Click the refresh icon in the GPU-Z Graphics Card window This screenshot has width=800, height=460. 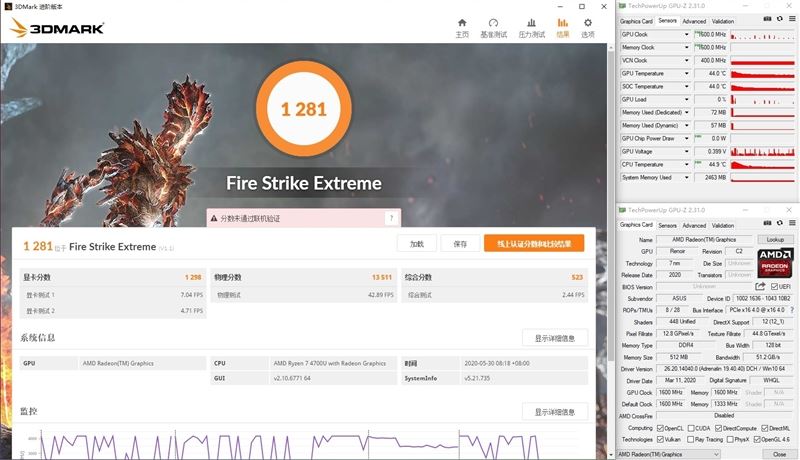pos(780,223)
